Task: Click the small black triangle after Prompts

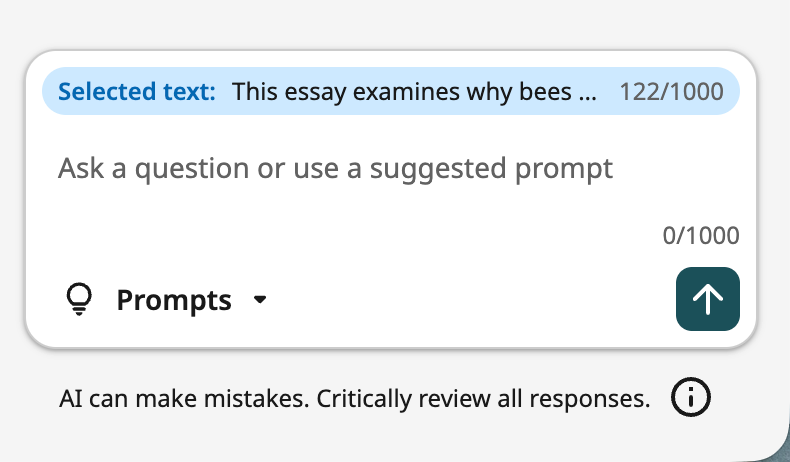Action: (260, 300)
